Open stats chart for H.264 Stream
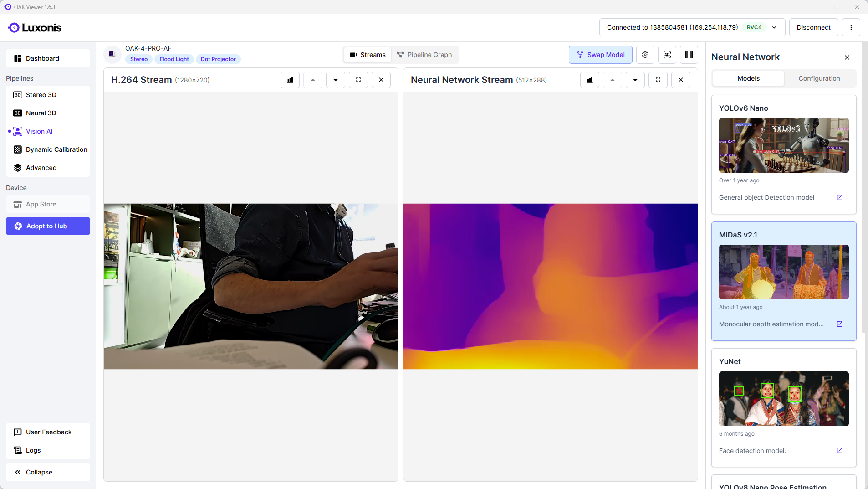The image size is (868, 489). click(x=290, y=80)
